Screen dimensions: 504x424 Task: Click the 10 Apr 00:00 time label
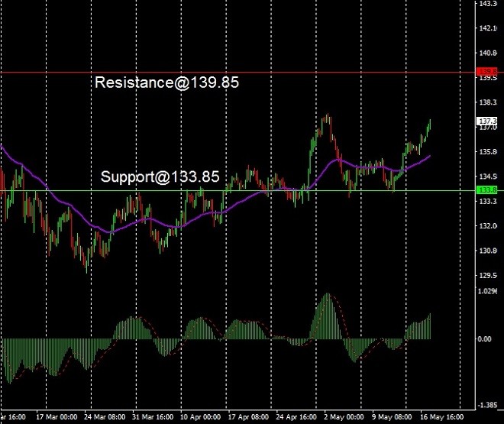tap(200, 417)
